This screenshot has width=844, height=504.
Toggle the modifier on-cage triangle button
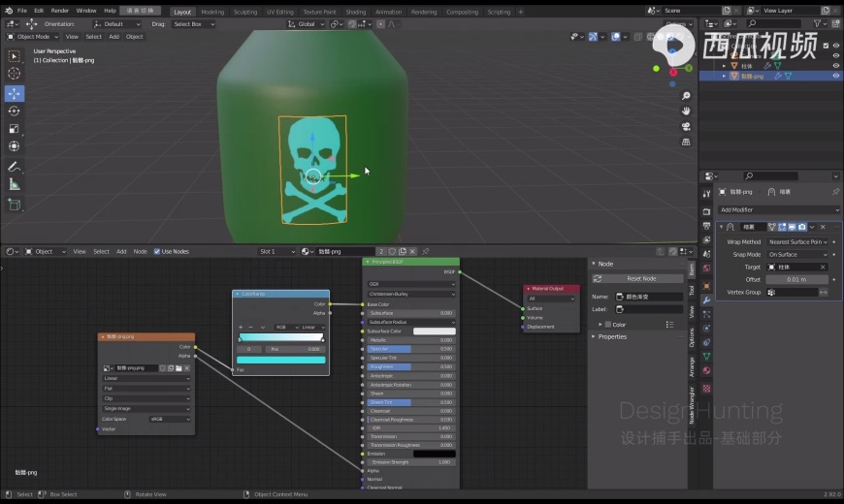(772, 227)
